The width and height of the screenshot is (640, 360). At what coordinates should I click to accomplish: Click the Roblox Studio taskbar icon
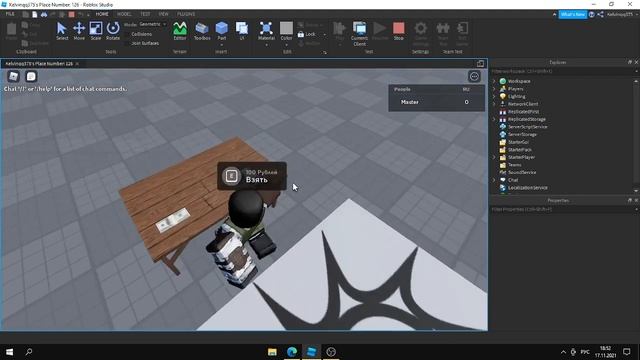[311, 351]
